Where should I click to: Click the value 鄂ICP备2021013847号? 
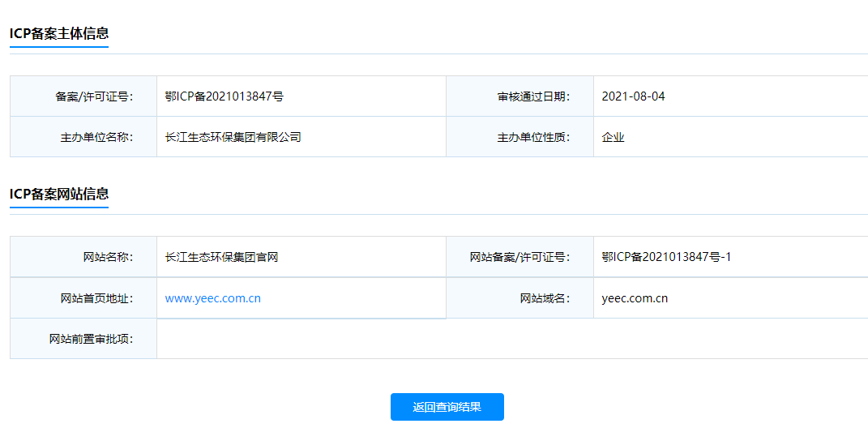(x=224, y=96)
